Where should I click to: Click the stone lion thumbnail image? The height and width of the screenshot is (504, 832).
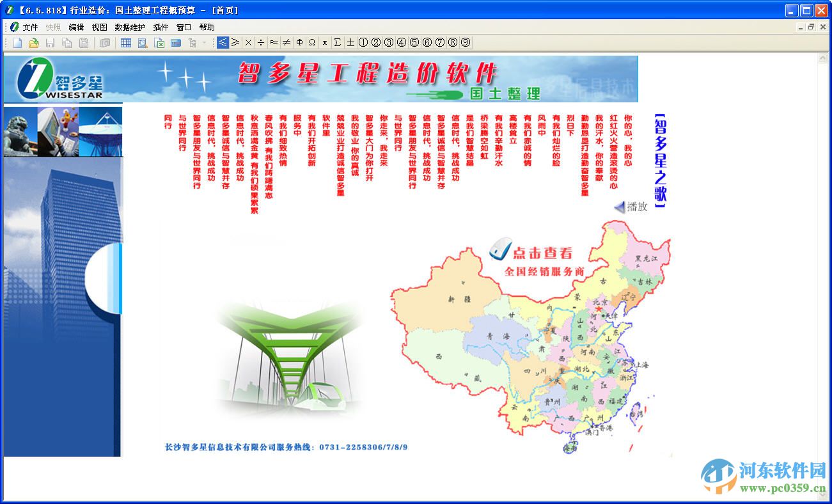pyautogui.click(x=20, y=131)
